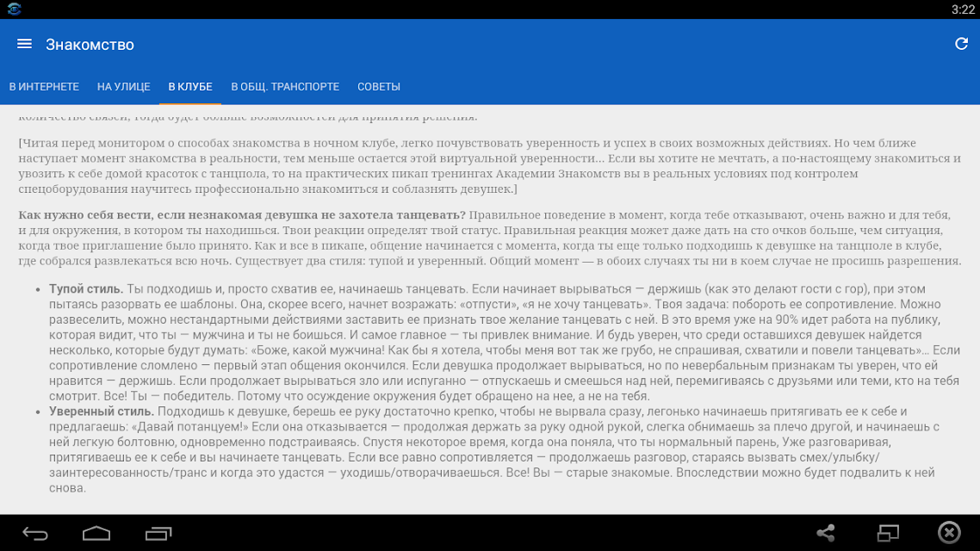Viewport: 980px width, 551px height.
Task: Tap the clock showing 3:22
Action: coord(963,9)
